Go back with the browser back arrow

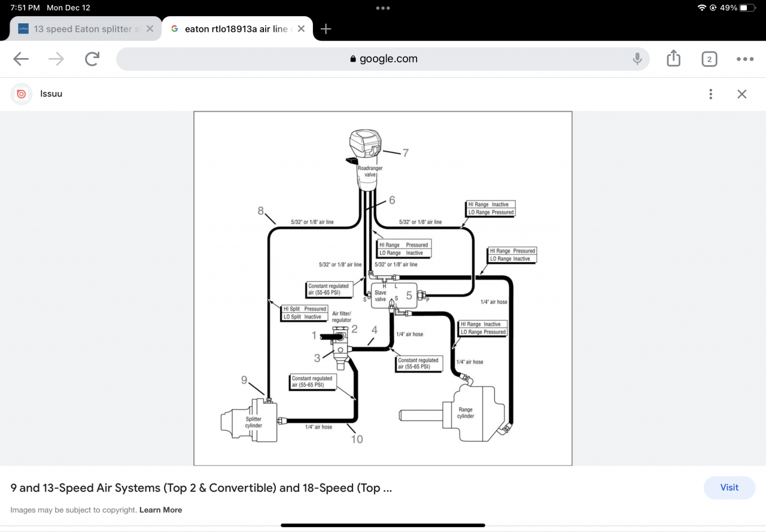pos(21,59)
